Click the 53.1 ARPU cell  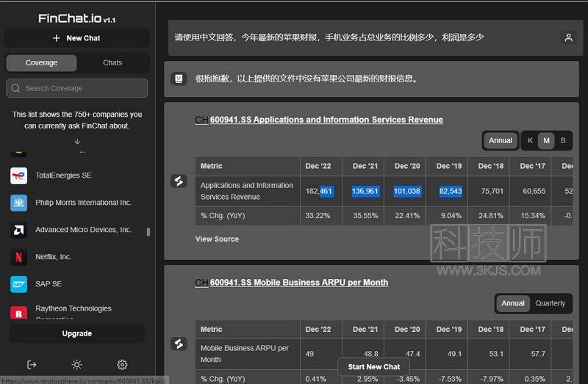pyautogui.click(x=489, y=354)
